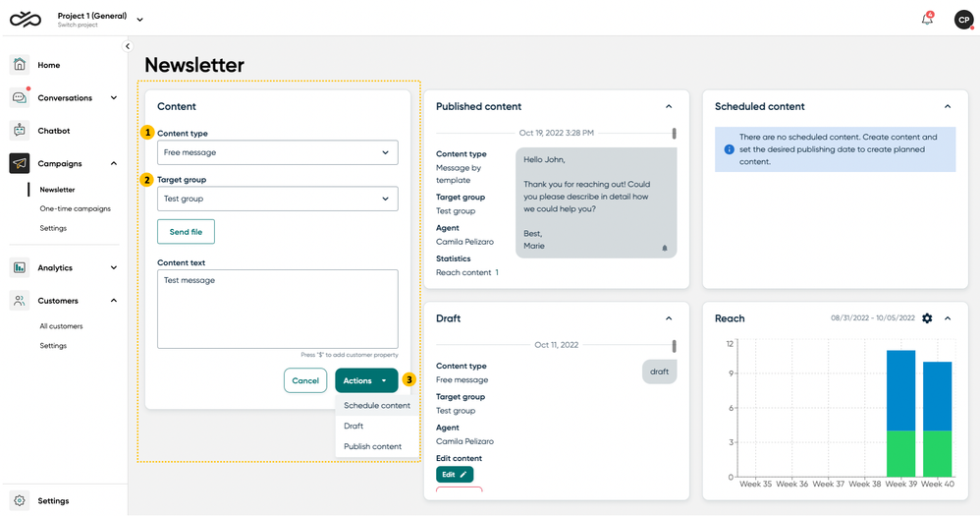
Task: Open the Target group dropdown
Action: (278, 199)
